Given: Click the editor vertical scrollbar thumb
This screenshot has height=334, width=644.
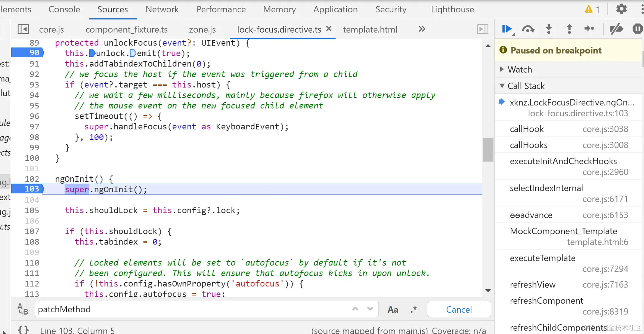Looking at the screenshot, I should tap(488, 150).
